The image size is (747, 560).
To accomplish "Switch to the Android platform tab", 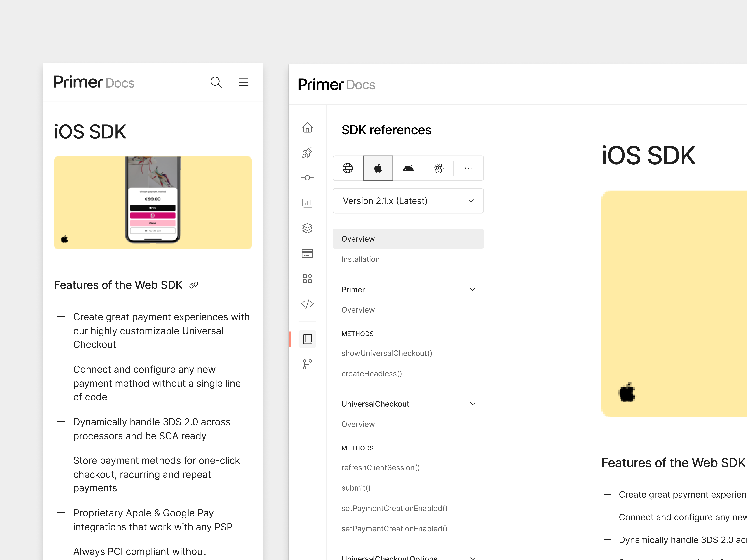I will [408, 168].
